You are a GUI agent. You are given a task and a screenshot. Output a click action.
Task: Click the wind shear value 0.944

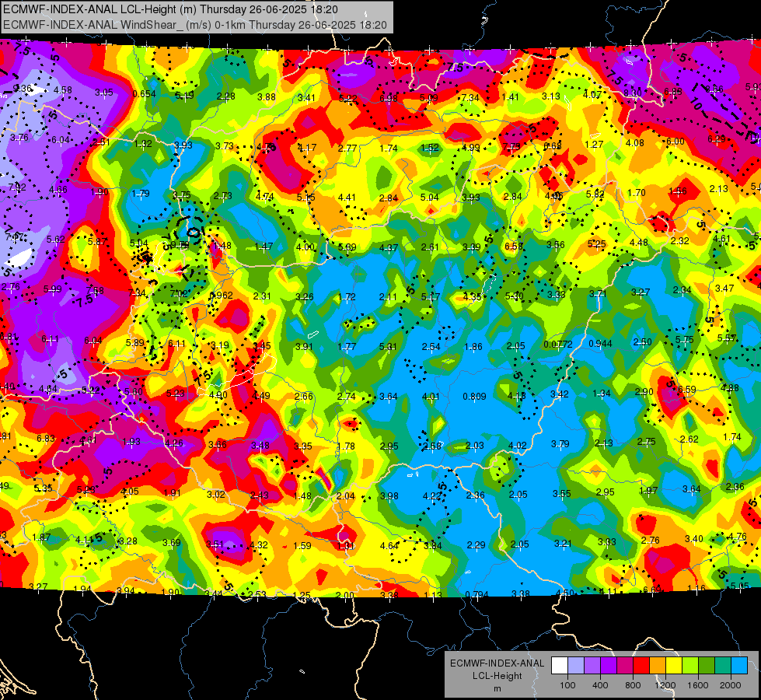(x=600, y=344)
